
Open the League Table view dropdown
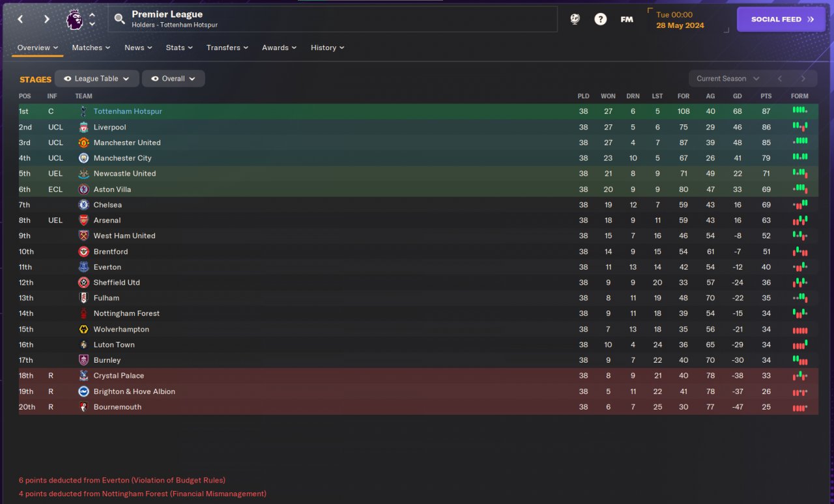[x=97, y=79]
